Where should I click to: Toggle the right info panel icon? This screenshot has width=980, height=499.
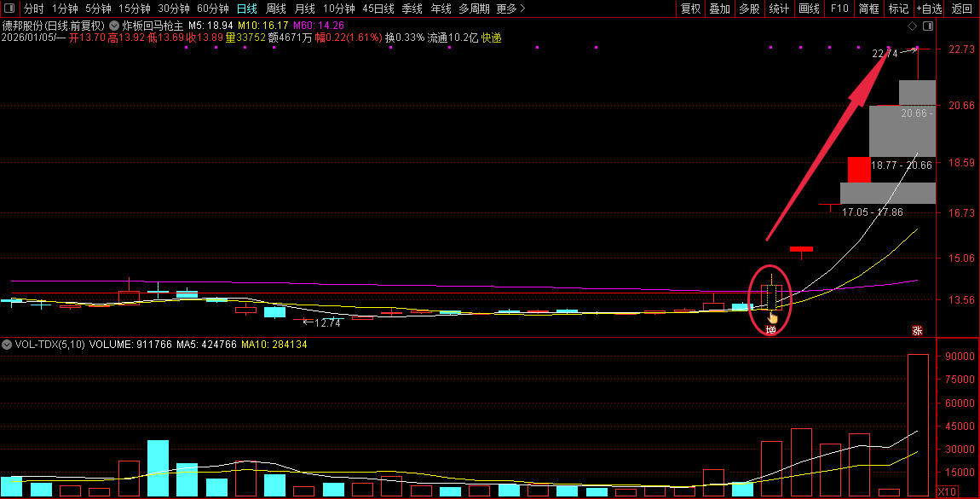tap(928, 26)
